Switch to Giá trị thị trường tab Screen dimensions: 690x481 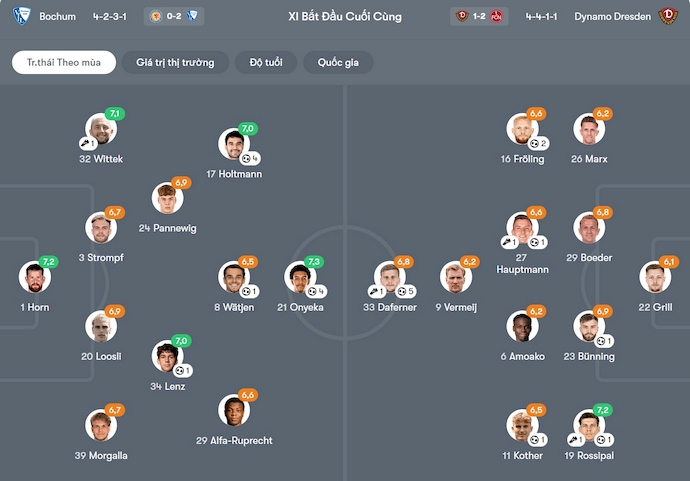tap(175, 62)
